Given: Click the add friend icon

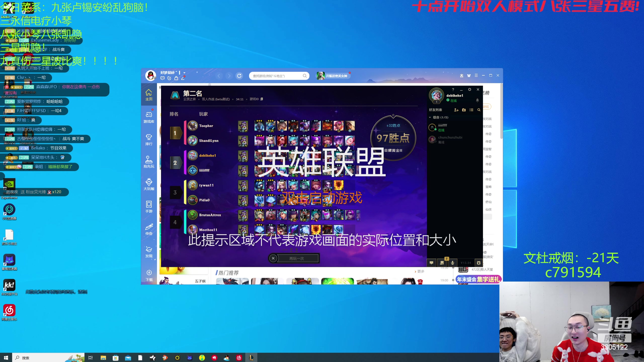Looking at the screenshot, I should (x=456, y=110).
